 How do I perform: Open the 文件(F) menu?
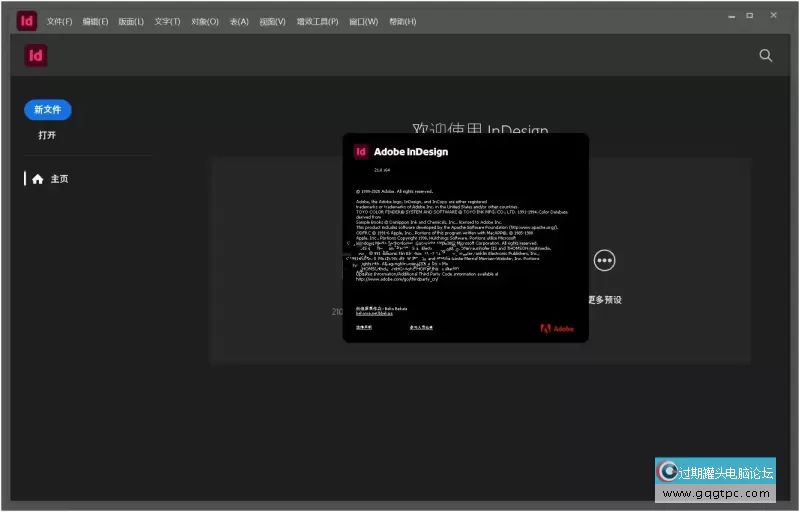click(59, 21)
